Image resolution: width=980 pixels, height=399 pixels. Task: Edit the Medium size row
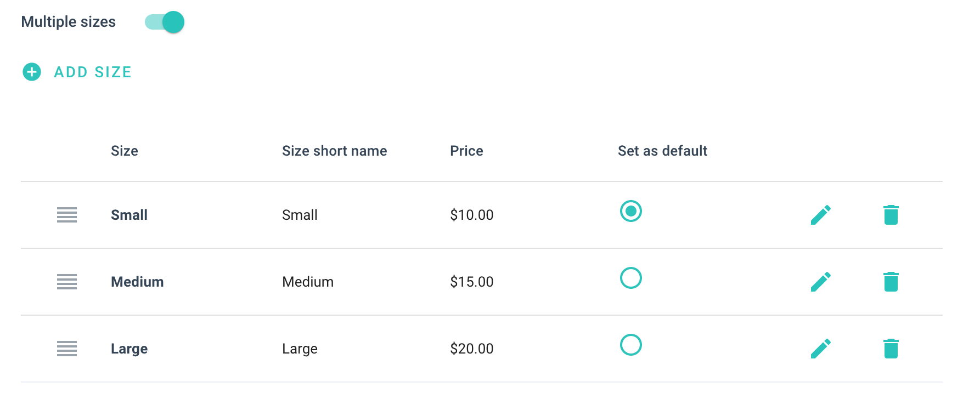pos(820,282)
